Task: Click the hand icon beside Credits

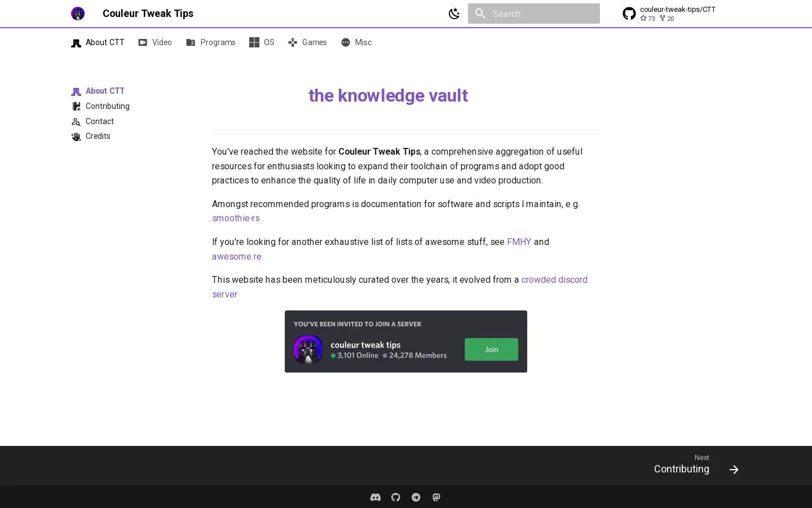Action: 76,137
